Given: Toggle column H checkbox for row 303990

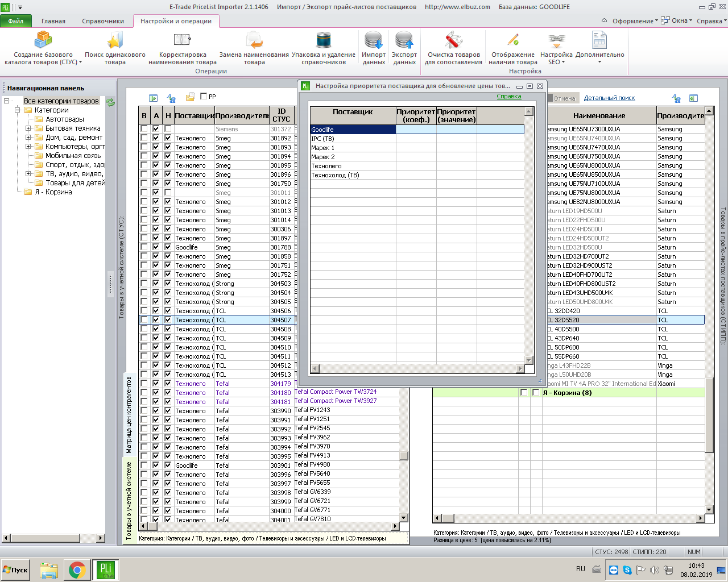Looking at the screenshot, I should point(168,411).
